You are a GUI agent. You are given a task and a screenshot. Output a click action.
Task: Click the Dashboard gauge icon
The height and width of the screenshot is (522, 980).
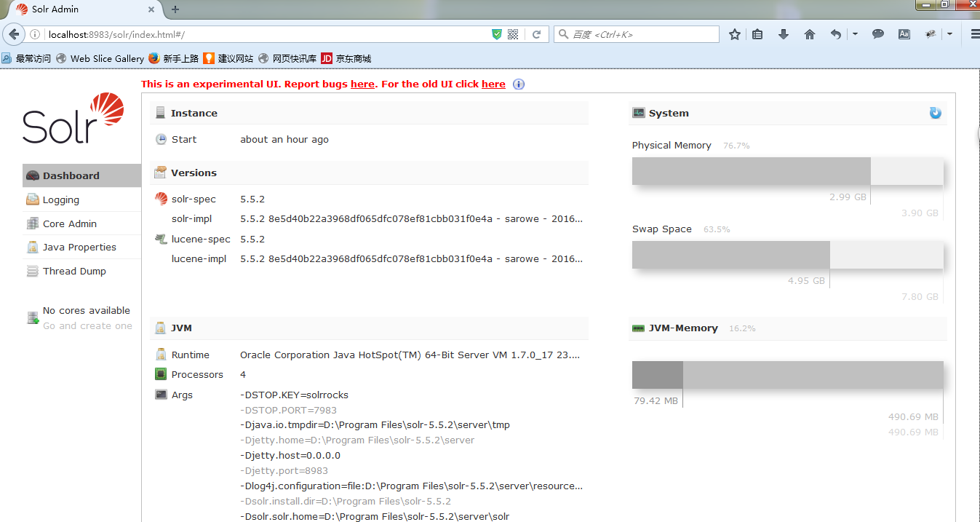[x=32, y=175]
